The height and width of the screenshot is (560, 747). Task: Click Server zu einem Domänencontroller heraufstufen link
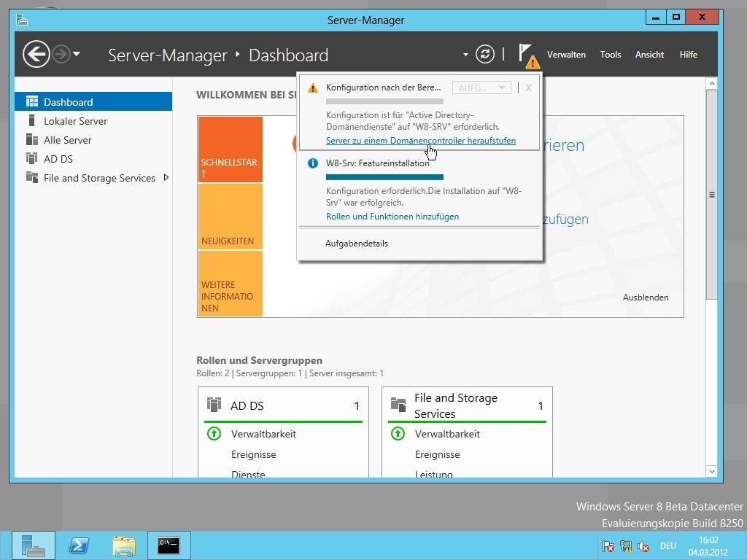[x=421, y=141]
